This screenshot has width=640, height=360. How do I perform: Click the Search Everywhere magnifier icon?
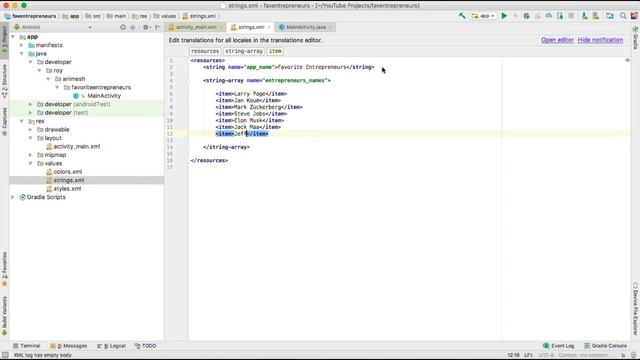click(x=623, y=16)
